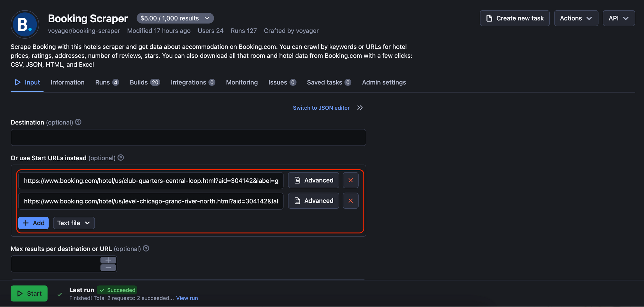Click the Users 24 statistic
Viewport: 644px width, 307px height.
[211, 31]
